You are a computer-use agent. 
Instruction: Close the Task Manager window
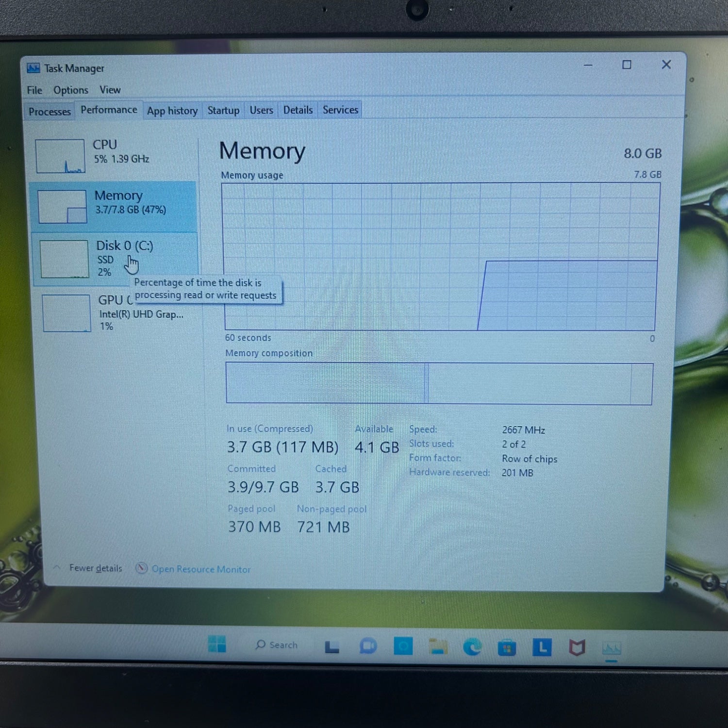point(666,65)
